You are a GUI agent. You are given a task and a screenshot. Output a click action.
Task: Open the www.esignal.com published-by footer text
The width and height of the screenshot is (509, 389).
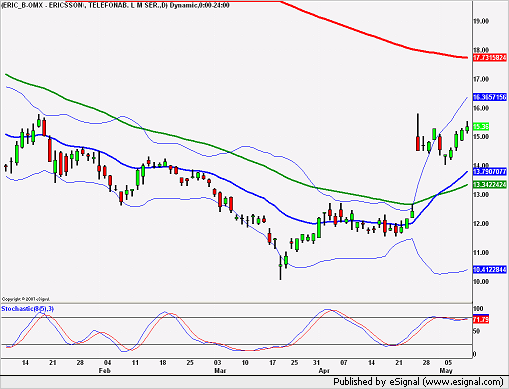(x=418, y=382)
